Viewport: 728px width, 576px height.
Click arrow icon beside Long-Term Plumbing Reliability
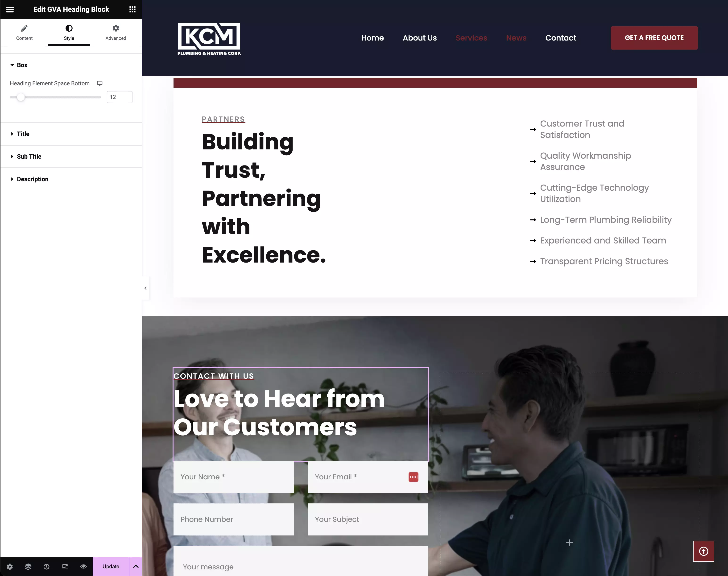tap(533, 220)
